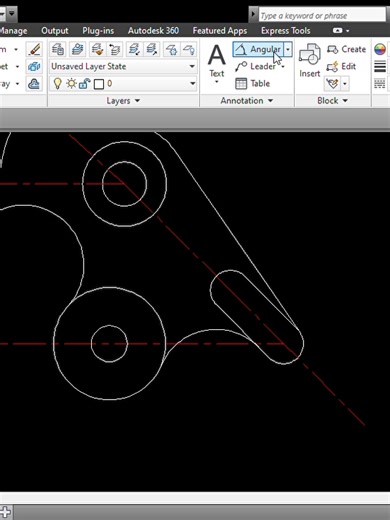Insert a Table from Annotation panel
The width and height of the screenshot is (390, 520).
(x=253, y=83)
